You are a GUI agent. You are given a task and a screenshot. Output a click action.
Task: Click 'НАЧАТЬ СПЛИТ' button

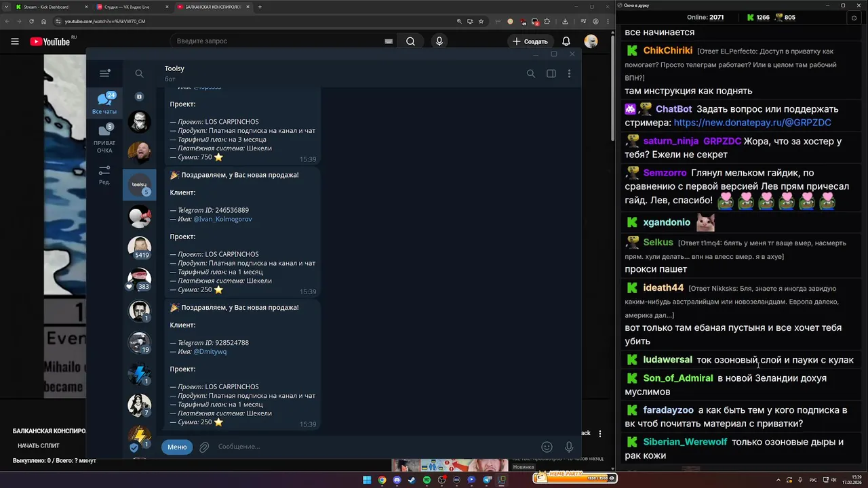[39, 445]
